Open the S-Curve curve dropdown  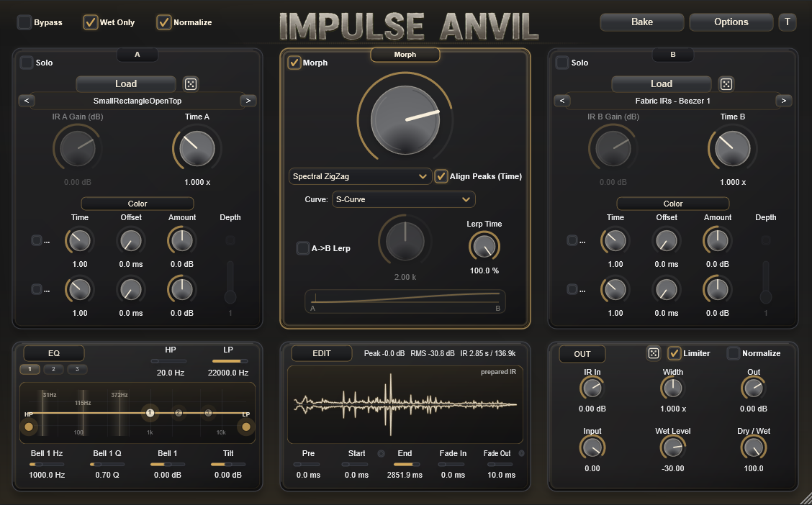click(x=403, y=199)
